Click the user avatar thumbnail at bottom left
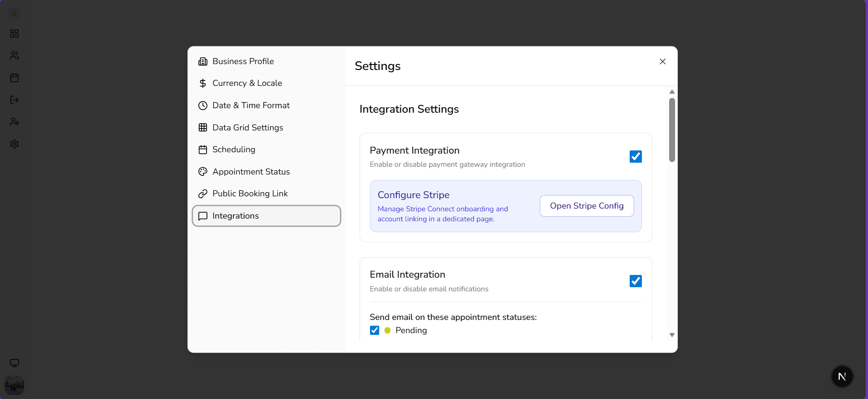 tap(14, 385)
